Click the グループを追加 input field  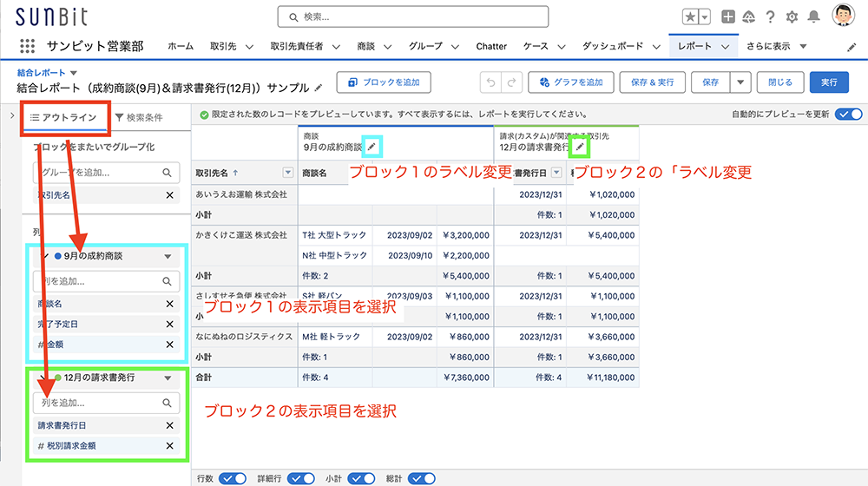click(106, 173)
